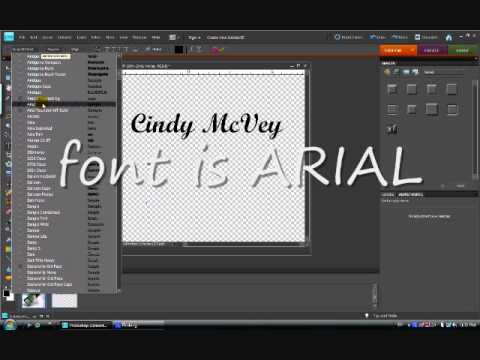The height and width of the screenshot is (360, 480).
Task: Click the Undo button
Action: click(x=378, y=37)
